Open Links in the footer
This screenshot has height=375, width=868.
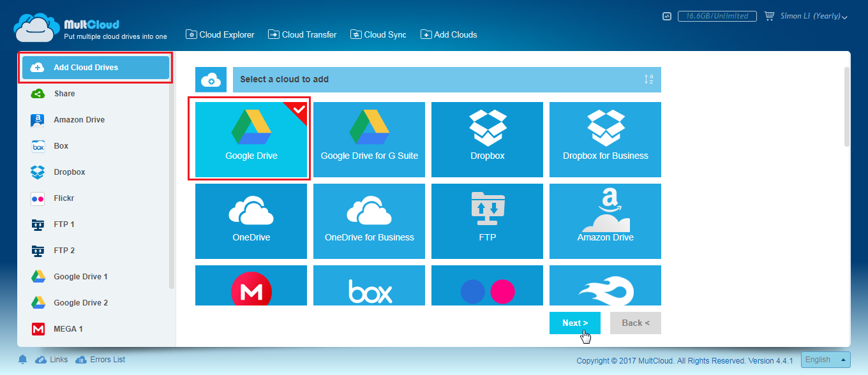point(52,360)
